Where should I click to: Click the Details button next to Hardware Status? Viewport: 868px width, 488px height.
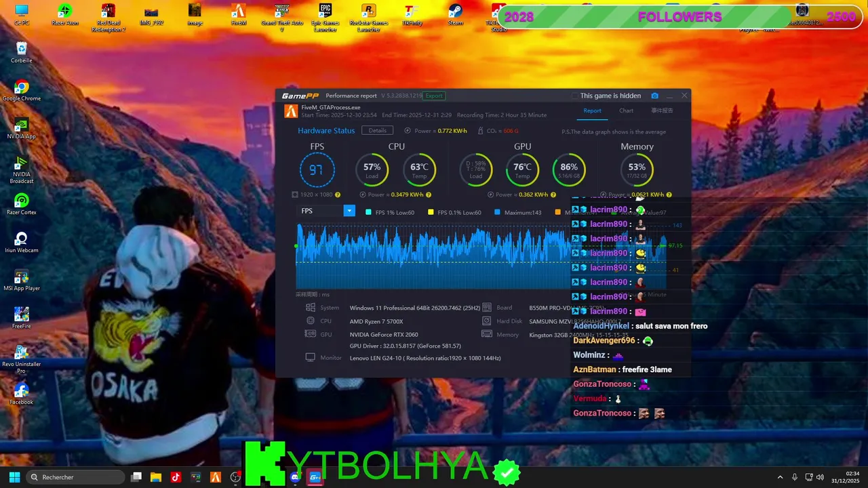pyautogui.click(x=377, y=130)
